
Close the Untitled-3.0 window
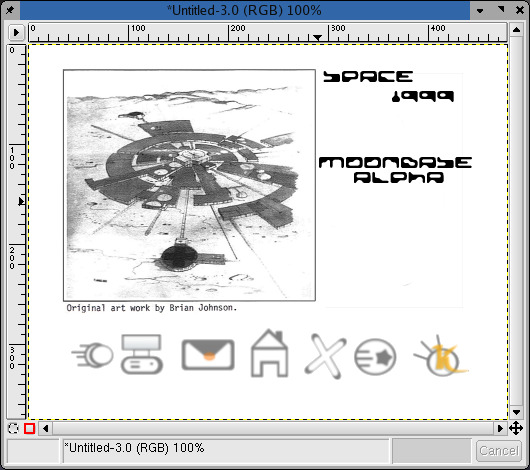click(x=520, y=10)
